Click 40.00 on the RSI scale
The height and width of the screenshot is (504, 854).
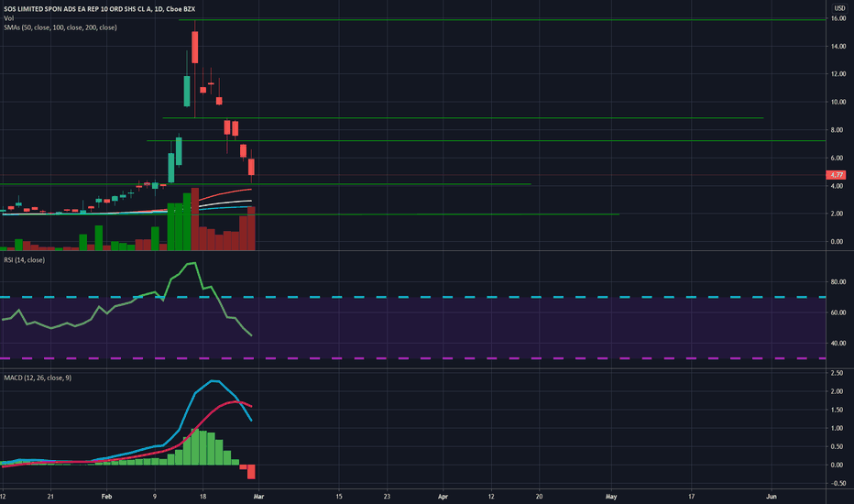coord(838,344)
